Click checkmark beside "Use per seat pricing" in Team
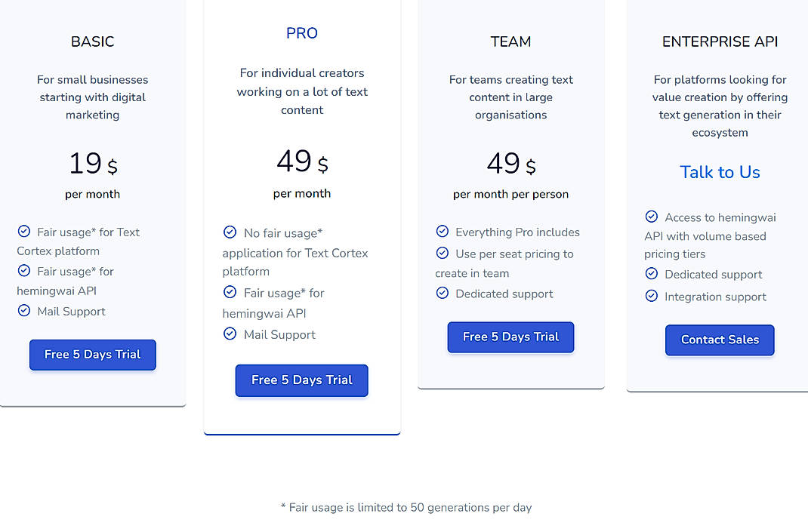The image size is (808, 532). click(442, 253)
